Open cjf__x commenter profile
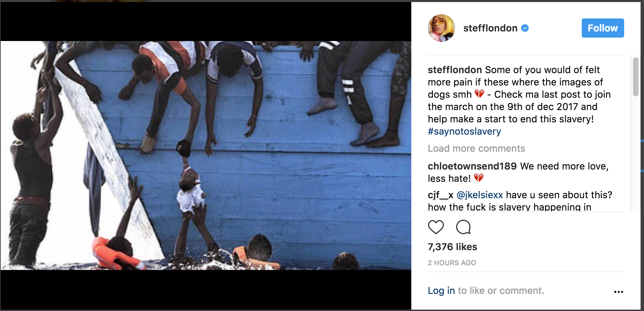Screen dimensions: 644x311 pyautogui.click(x=440, y=195)
